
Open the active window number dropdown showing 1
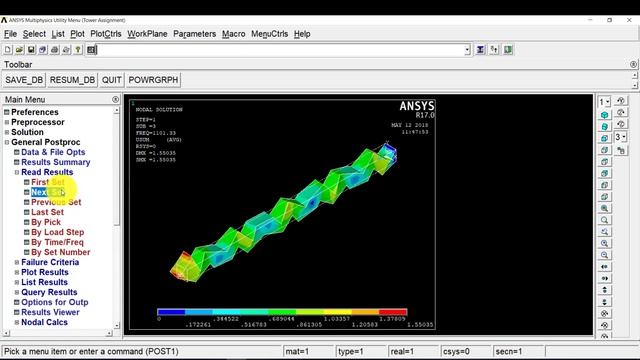pyautogui.click(x=604, y=102)
